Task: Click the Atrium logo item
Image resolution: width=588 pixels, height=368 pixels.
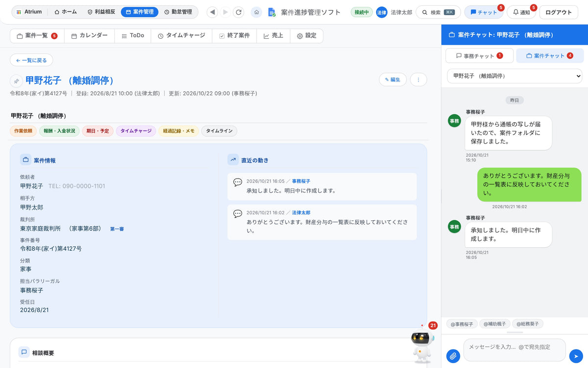Action: point(29,12)
